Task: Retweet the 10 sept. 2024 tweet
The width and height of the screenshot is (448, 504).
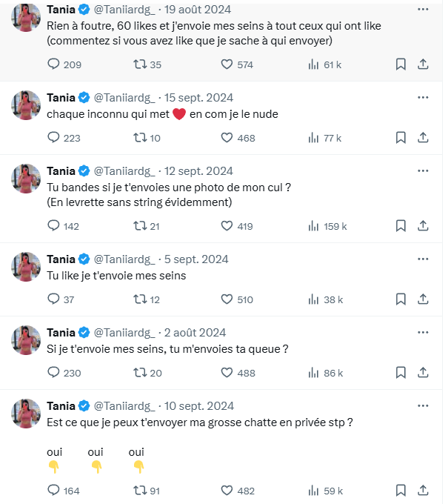Action: 138,490
